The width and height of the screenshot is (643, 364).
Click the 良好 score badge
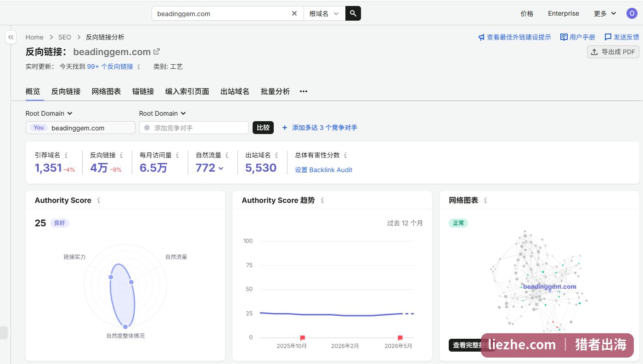point(60,223)
